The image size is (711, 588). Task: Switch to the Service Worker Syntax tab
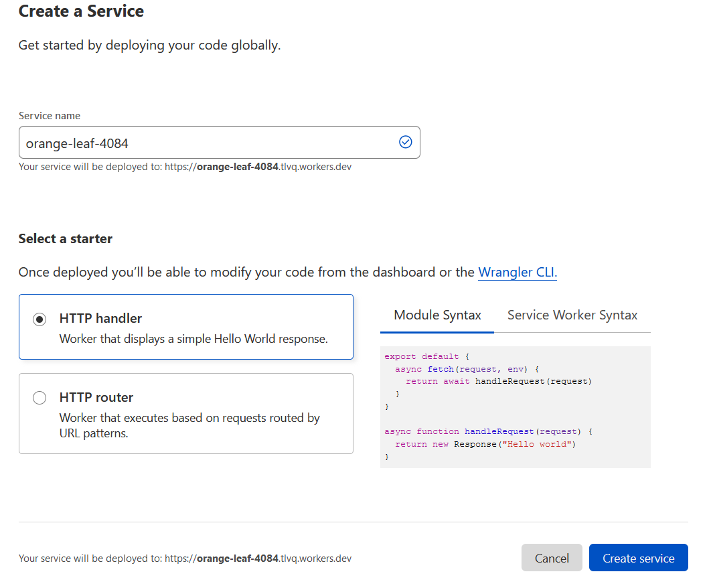[x=572, y=315]
